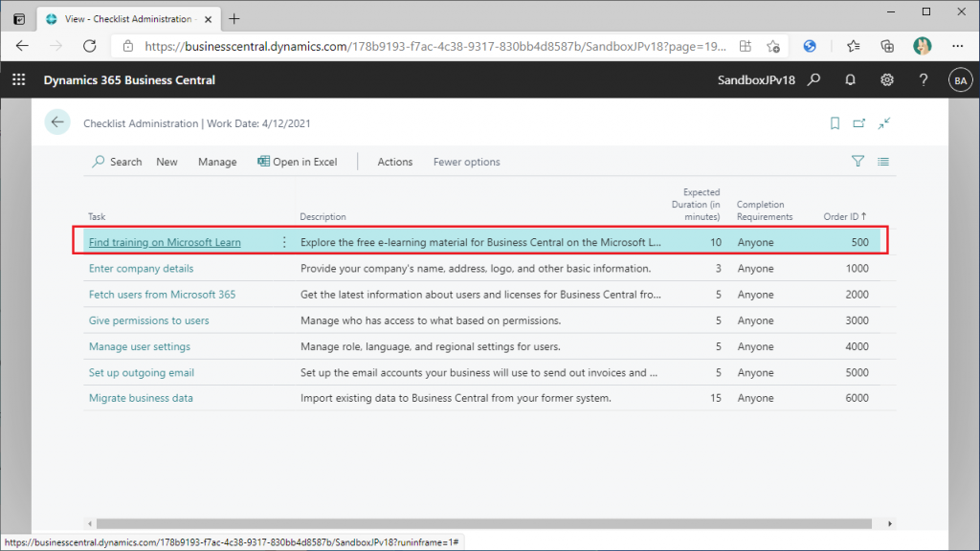Go back with the page back arrow

[x=57, y=122]
